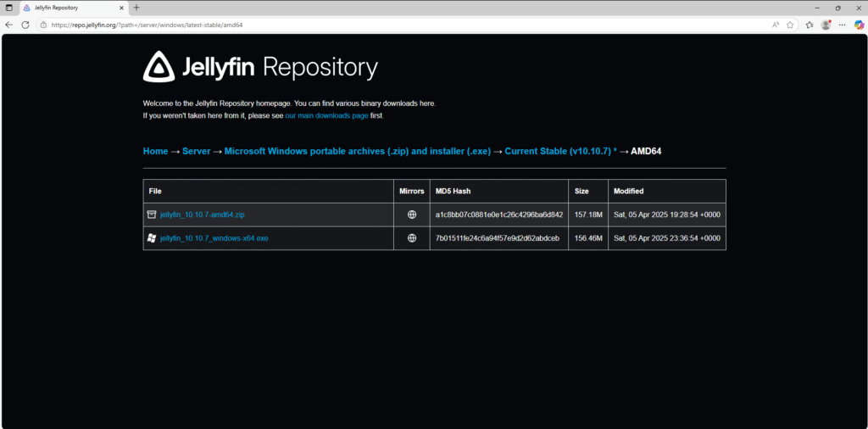
Task: Click the 156.46M size value
Action: (x=588, y=238)
